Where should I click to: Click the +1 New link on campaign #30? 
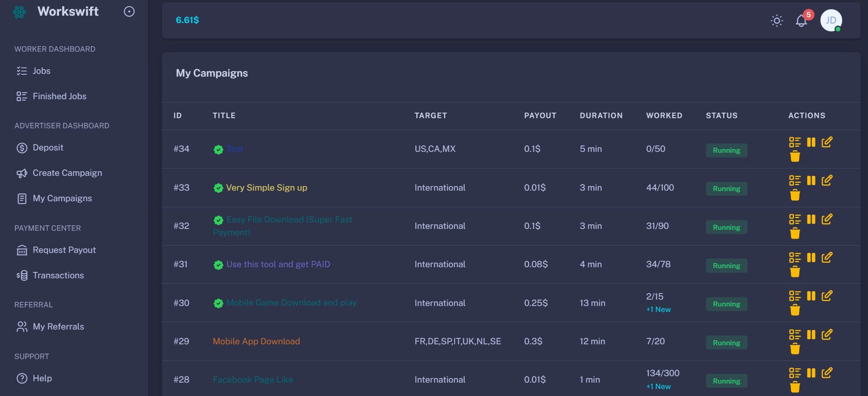click(x=658, y=310)
